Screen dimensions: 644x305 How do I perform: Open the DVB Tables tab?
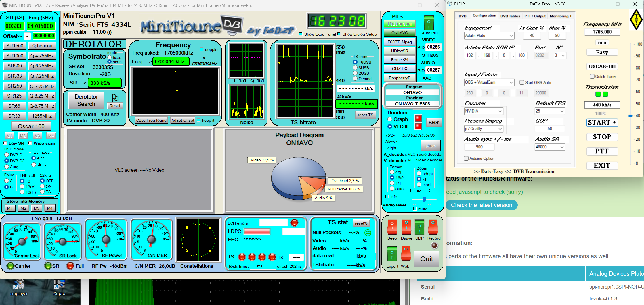pyautogui.click(x=510, y=16)
